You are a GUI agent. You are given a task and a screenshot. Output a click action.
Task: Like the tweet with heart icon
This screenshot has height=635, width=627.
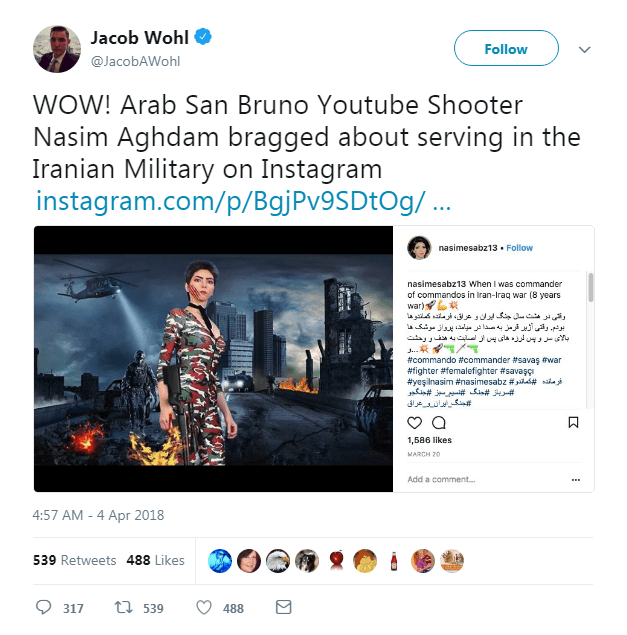point(204,607)
